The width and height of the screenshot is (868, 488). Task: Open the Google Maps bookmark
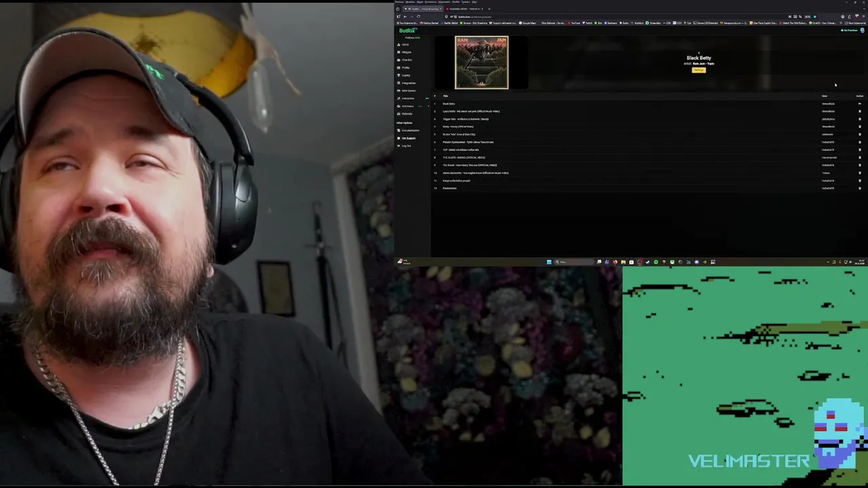528,23
